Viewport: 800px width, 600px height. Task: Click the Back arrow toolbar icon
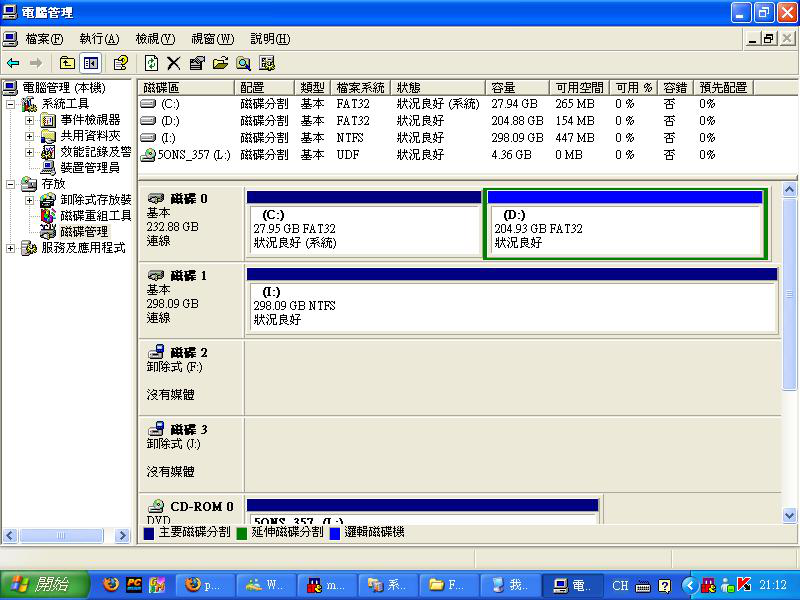click(13, 63)
